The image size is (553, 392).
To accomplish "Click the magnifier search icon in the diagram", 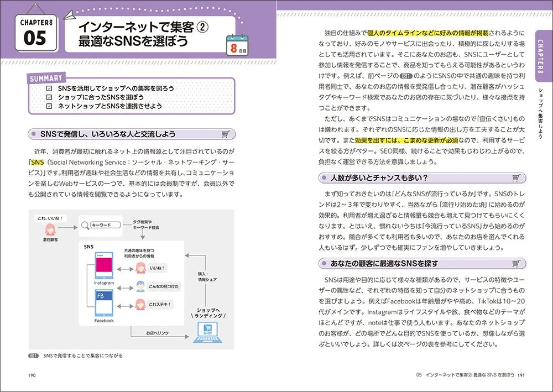I will [85, 225].
